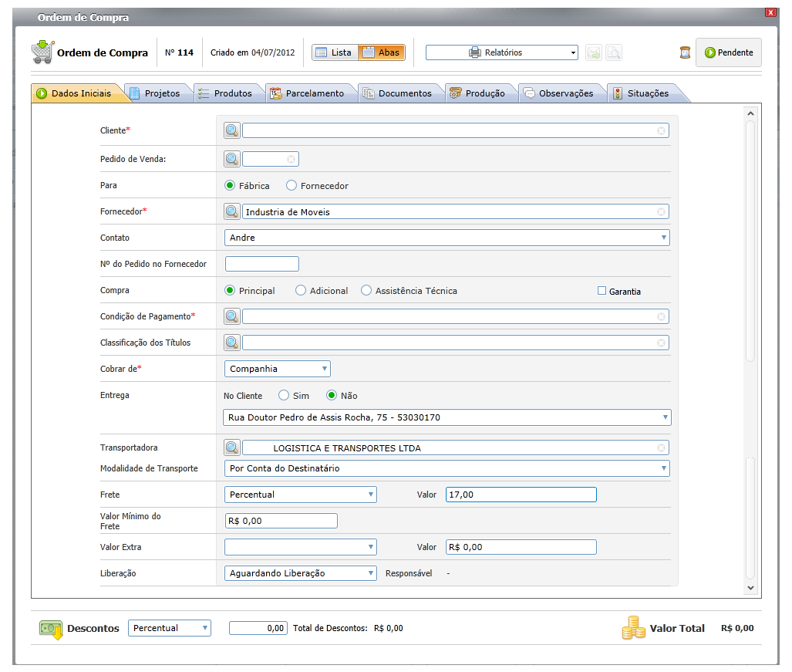Clear the Fornecedor field with its X icon

pos(661,211)
